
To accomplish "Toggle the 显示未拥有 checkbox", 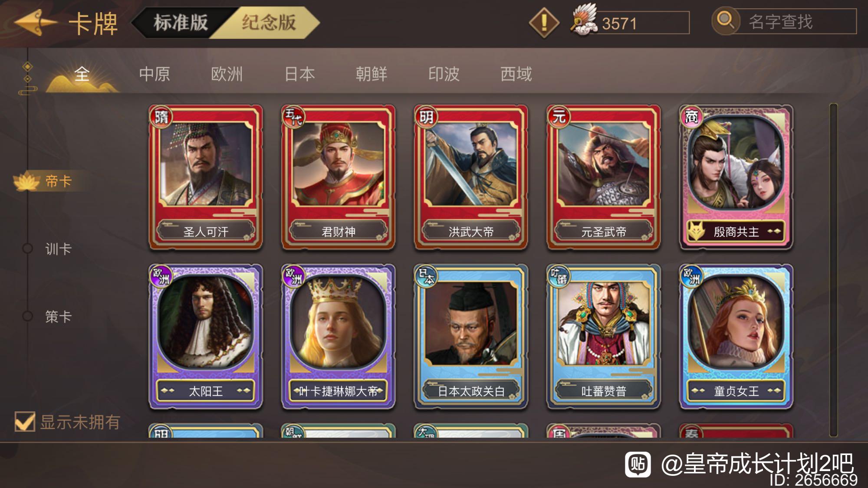I will pyautogui.click(x=25, y=421).
